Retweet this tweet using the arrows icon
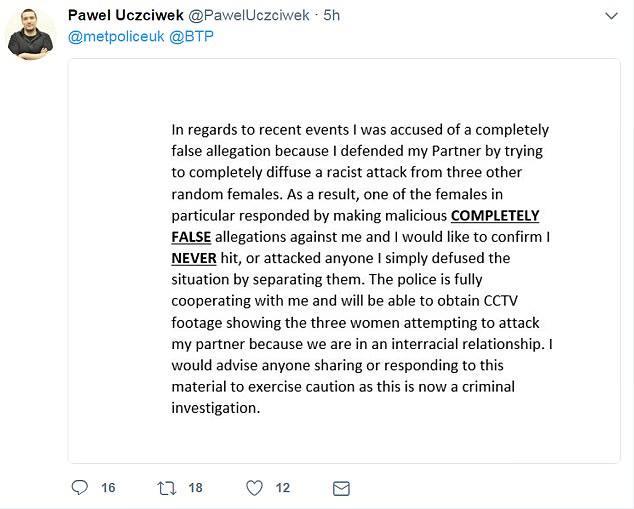The width and height of the screenshot is (634, 509). click(x=167, y=488)
